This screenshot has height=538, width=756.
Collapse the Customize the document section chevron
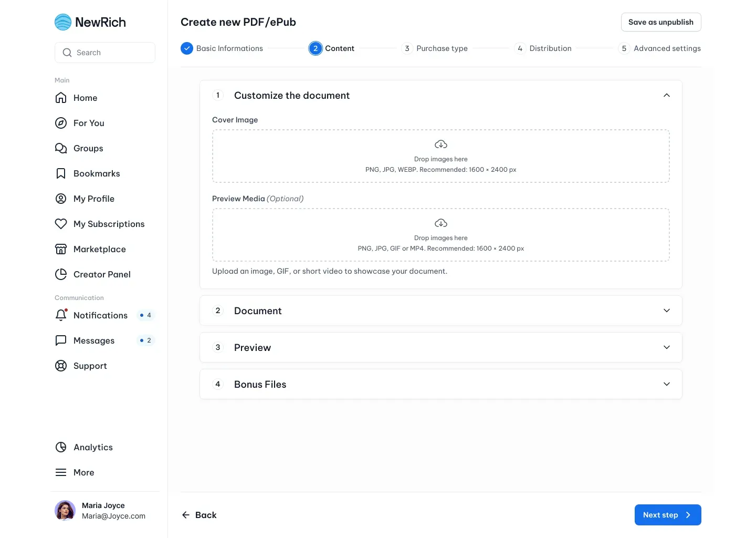point(667,95)
